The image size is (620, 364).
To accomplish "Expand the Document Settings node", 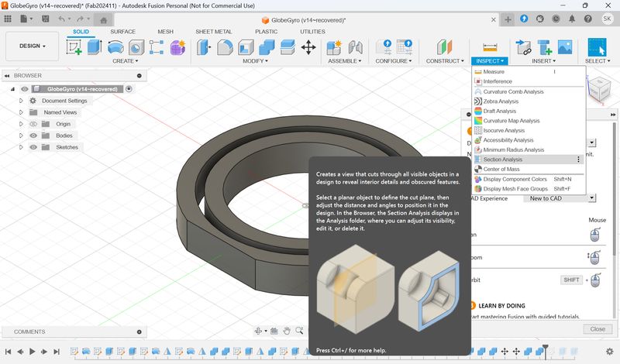I will (x=21, y=101).
